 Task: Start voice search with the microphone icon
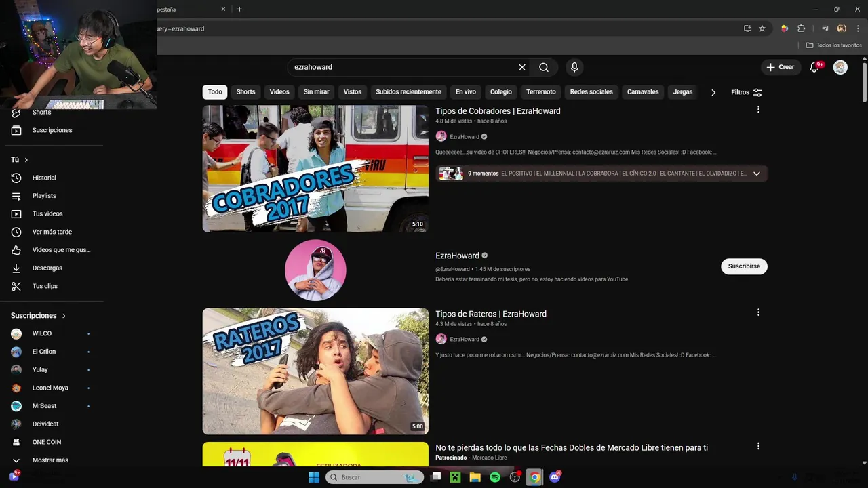[x=574, y=67]
